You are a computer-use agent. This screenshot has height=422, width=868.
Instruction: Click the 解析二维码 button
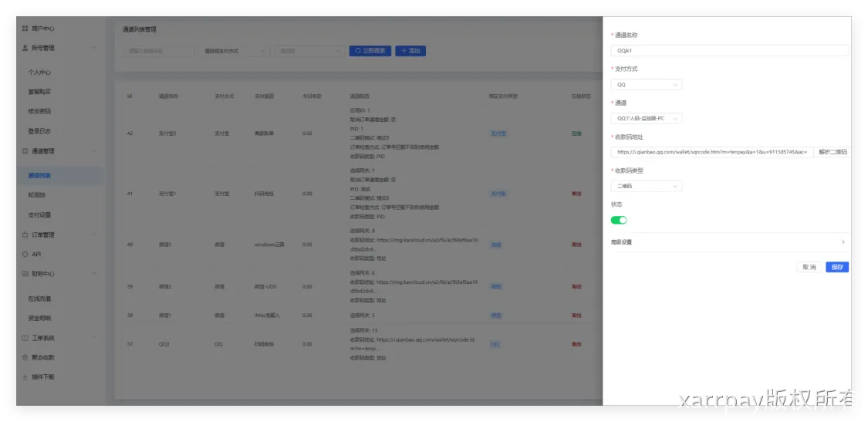(x=832, y=152)
